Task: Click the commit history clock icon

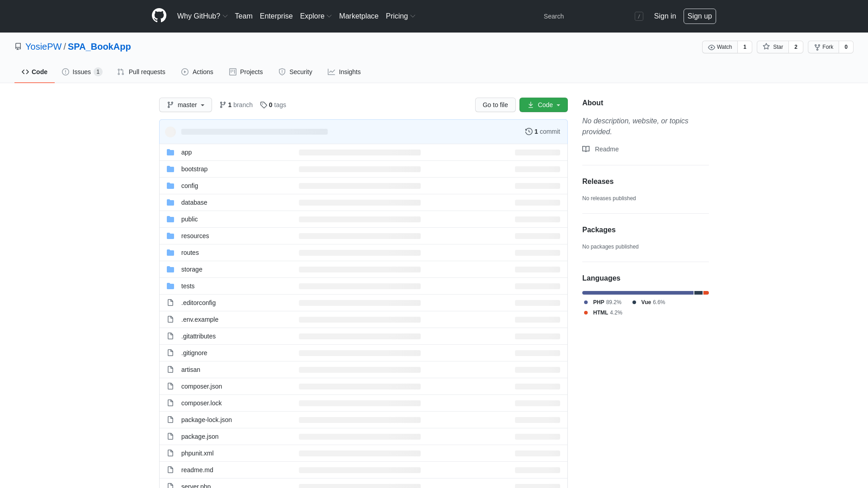Action: pyautogui.click(x=528, y=131)
